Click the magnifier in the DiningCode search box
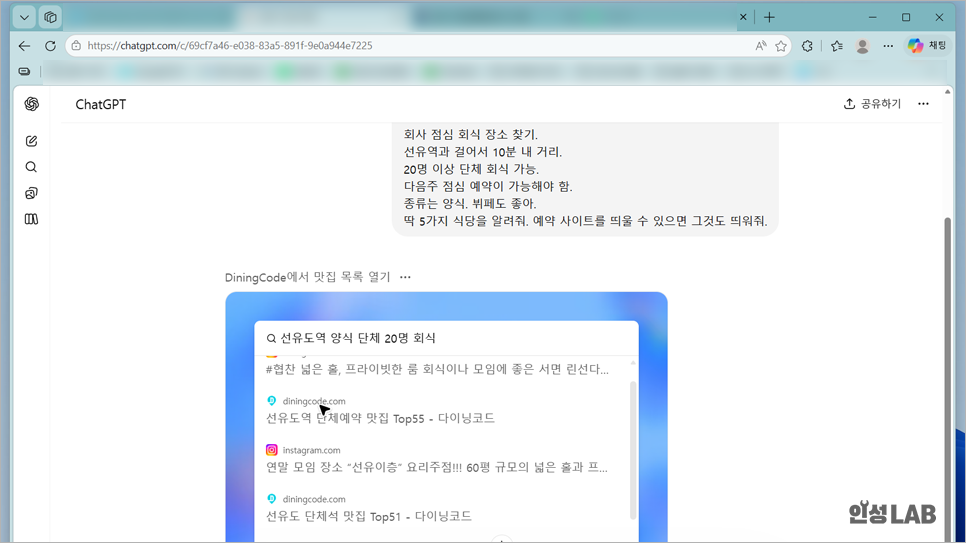Viewport: 966px width, 543px height. click(x=271, y=338)
